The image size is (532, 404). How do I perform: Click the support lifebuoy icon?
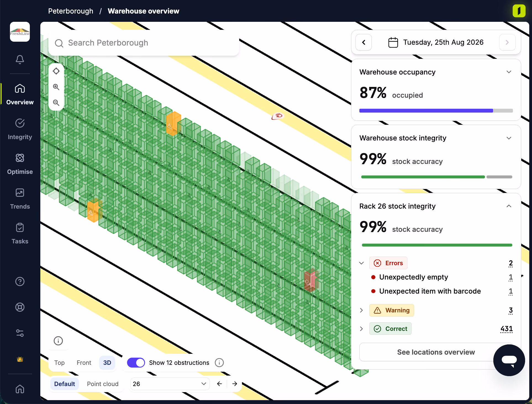[20, 307]
